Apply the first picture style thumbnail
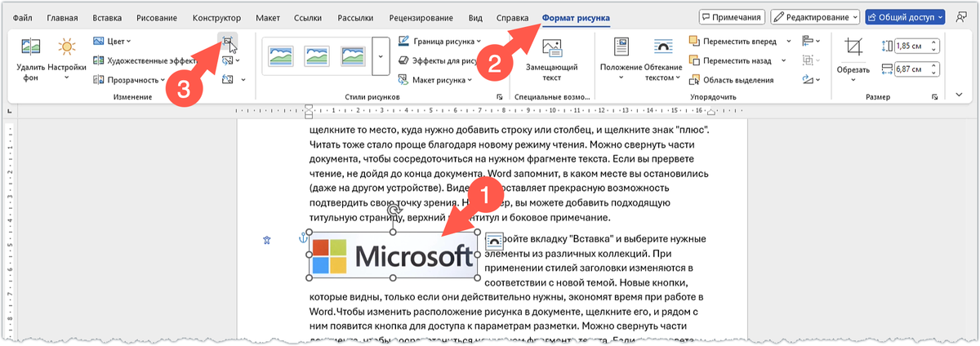The width and height of the screenshot is (980, 346). pyautogui.click(x=280, y=55)
